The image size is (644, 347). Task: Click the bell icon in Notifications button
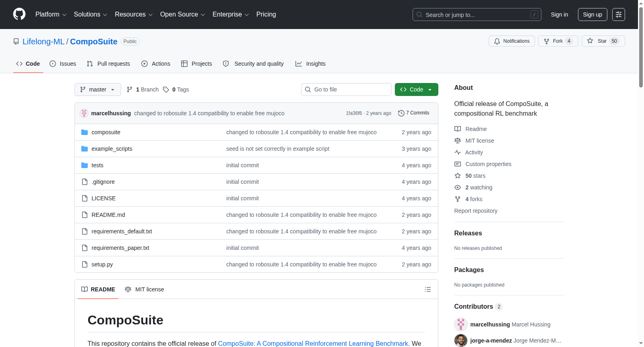[x=497, y=41]
